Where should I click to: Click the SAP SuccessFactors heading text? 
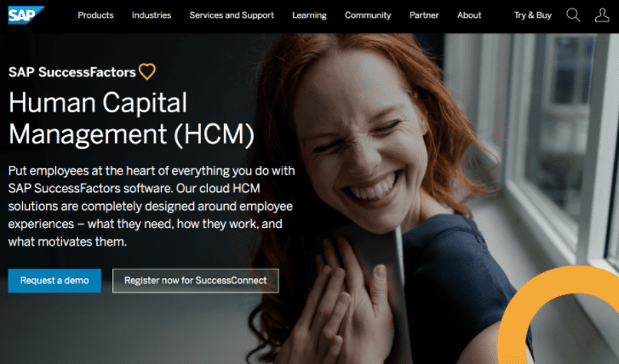pyautogui.click(x=72, y=72)
